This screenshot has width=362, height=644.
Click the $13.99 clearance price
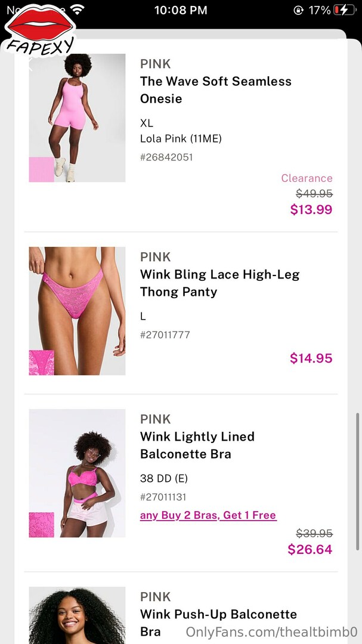tap(311, 209)
